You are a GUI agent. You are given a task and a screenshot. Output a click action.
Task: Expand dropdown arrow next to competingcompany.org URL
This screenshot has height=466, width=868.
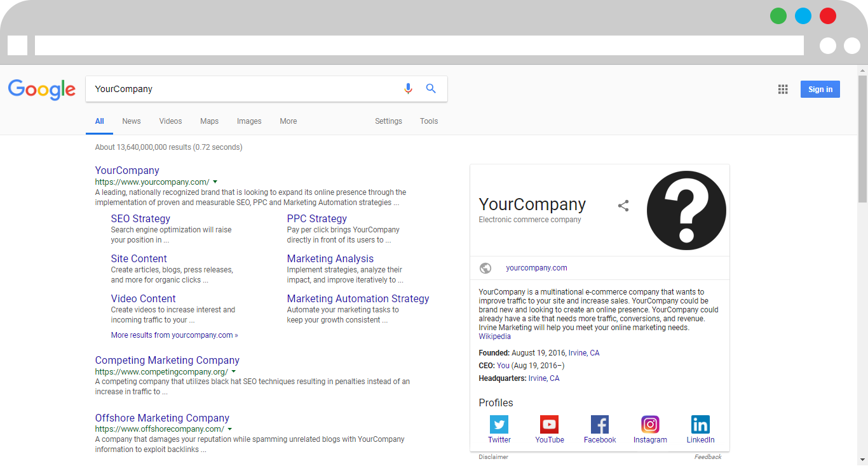click(x=234, y=371)
